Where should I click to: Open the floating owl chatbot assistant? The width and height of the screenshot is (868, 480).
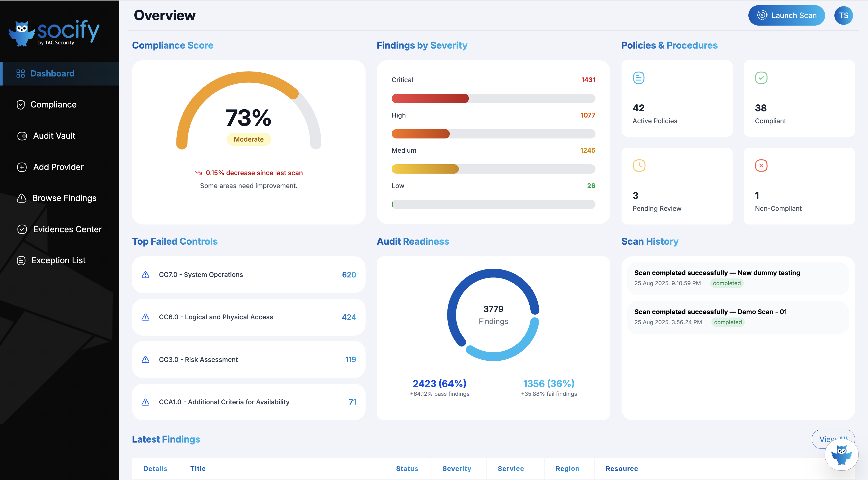841,454
